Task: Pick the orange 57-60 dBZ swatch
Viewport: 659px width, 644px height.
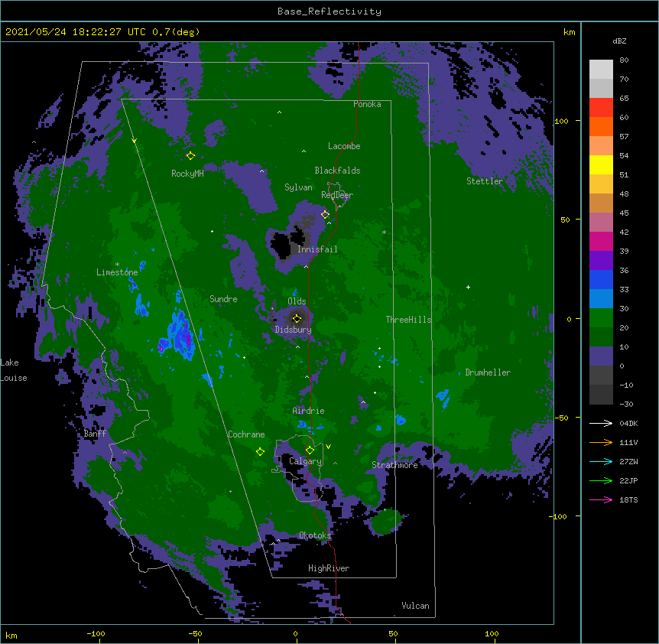Action: click(x=601, y=127)
